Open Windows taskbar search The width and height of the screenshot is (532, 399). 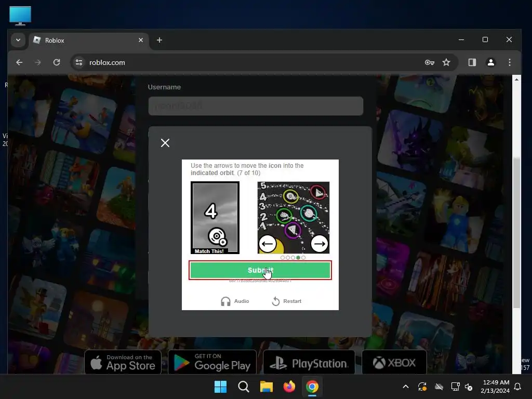244,387
